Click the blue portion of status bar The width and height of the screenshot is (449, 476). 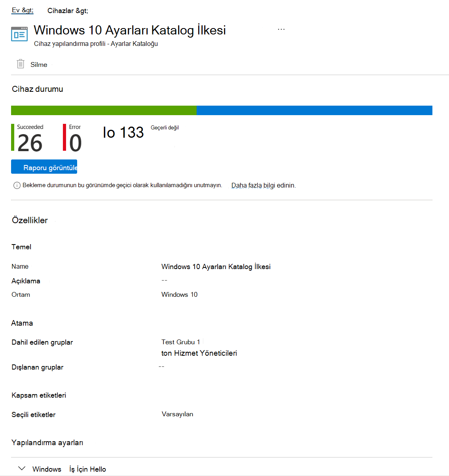[314, 110]
